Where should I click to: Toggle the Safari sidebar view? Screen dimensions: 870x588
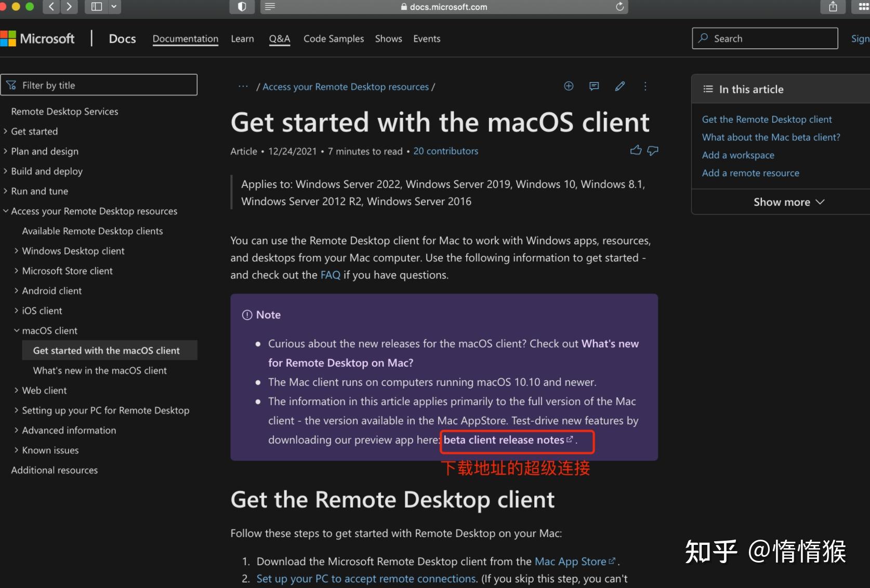click(x=97, y=7)
